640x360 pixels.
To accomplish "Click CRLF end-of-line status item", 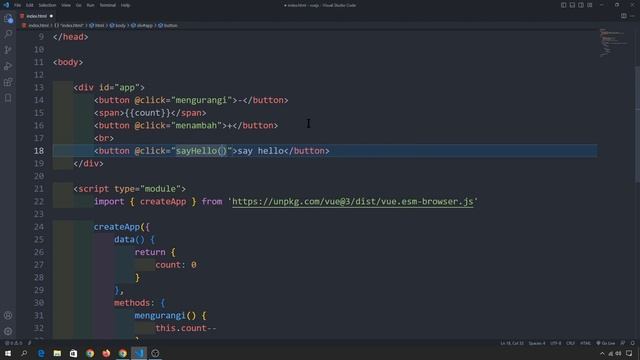I will click(x=571, y=343).
